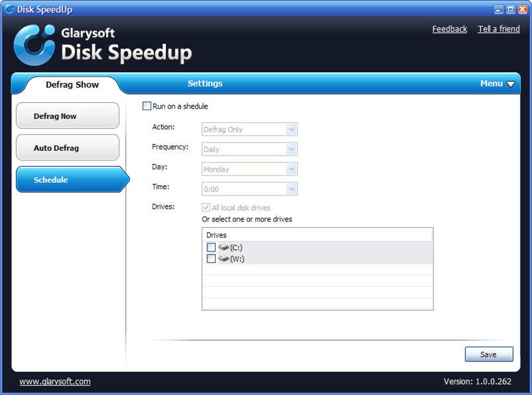Switch to the Defrag Show tab

click(72, 85)
